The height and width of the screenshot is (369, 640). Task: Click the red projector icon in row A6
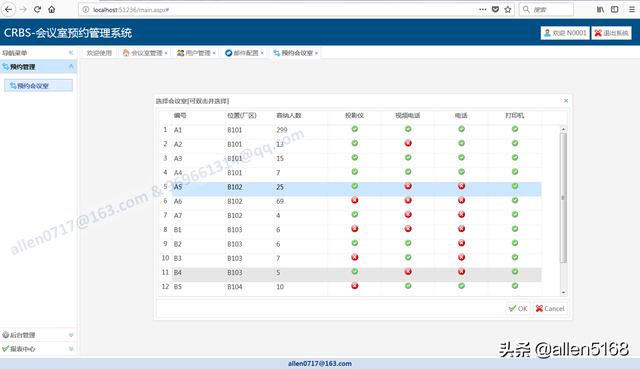tap(355, 200)
